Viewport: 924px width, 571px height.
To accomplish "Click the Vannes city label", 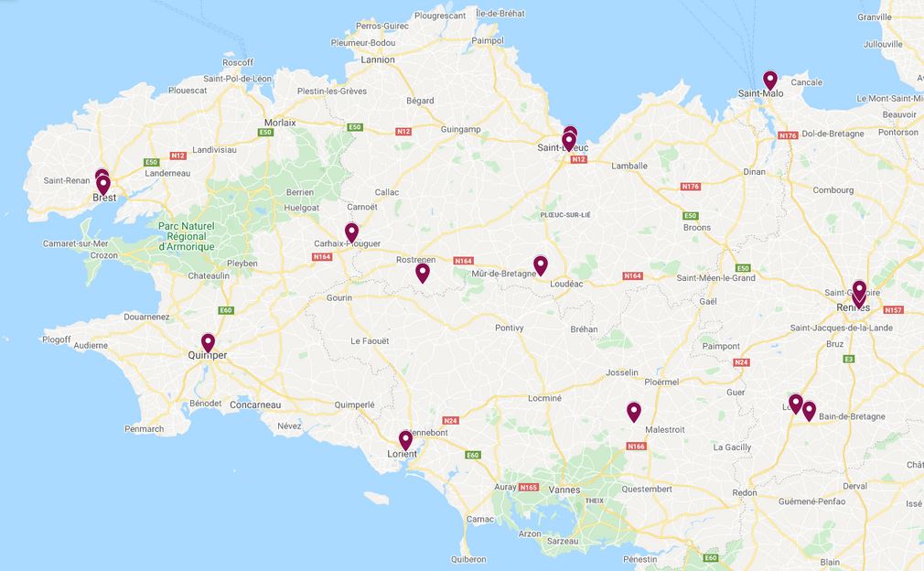I will pyautogui.click(x=564, y=490).
